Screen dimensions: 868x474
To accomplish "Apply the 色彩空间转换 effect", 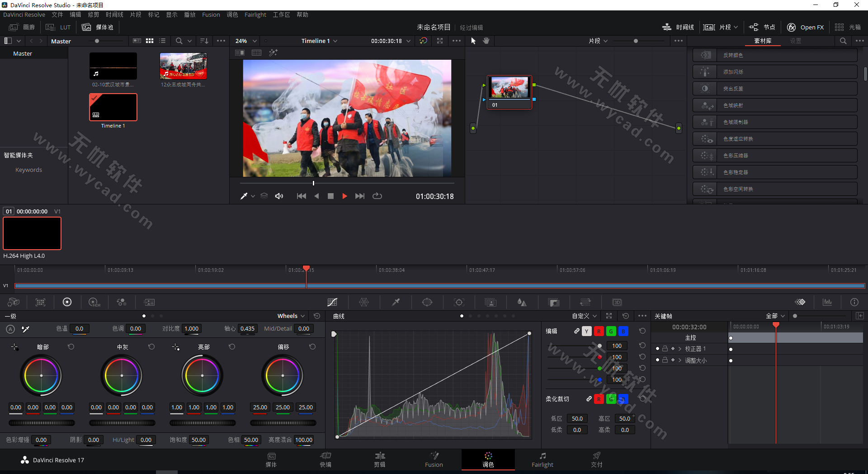I will point(774,189).
